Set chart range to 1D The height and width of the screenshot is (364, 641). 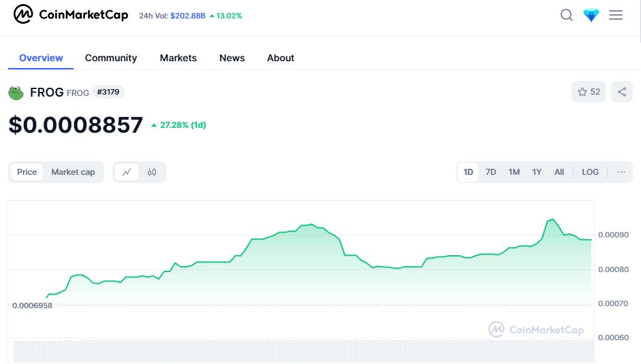[x=468, y=172]
